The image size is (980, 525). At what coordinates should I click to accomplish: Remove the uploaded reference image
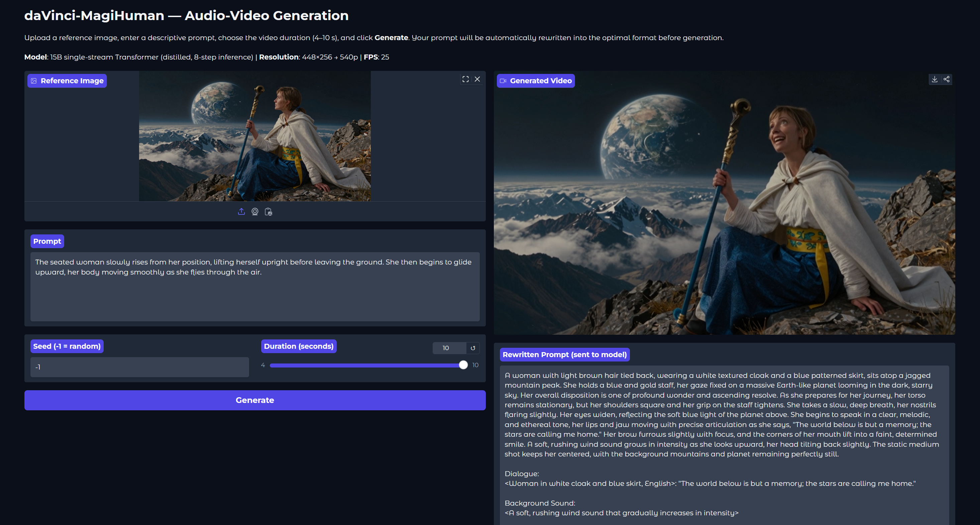pyautogui.click(x=477, y=79)
